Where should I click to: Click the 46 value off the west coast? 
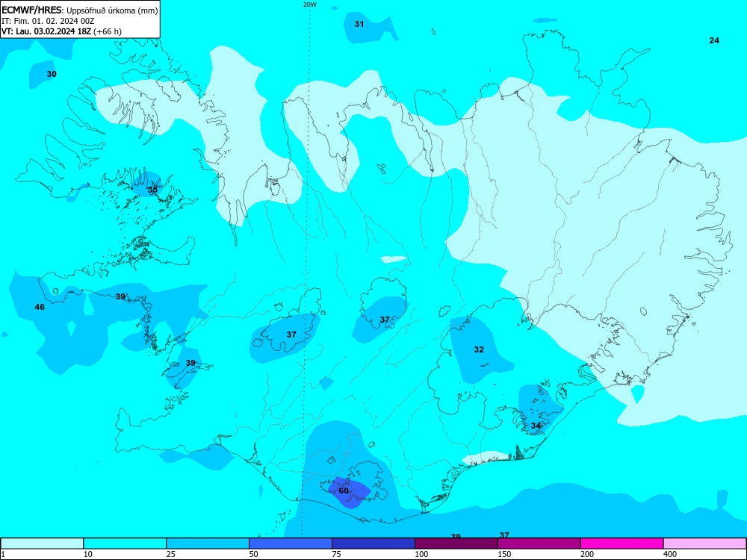pyautogui.click(x=40, y=307)
